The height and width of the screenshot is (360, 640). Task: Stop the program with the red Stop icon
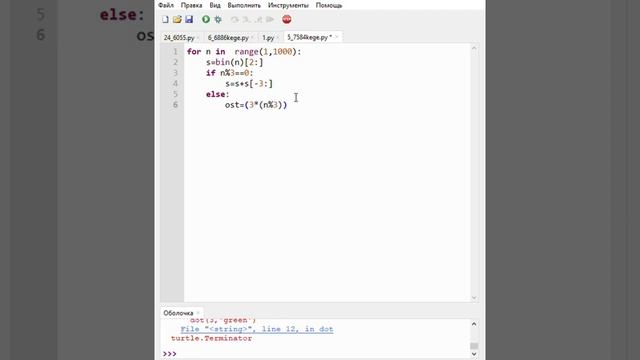tap(287, 19)
